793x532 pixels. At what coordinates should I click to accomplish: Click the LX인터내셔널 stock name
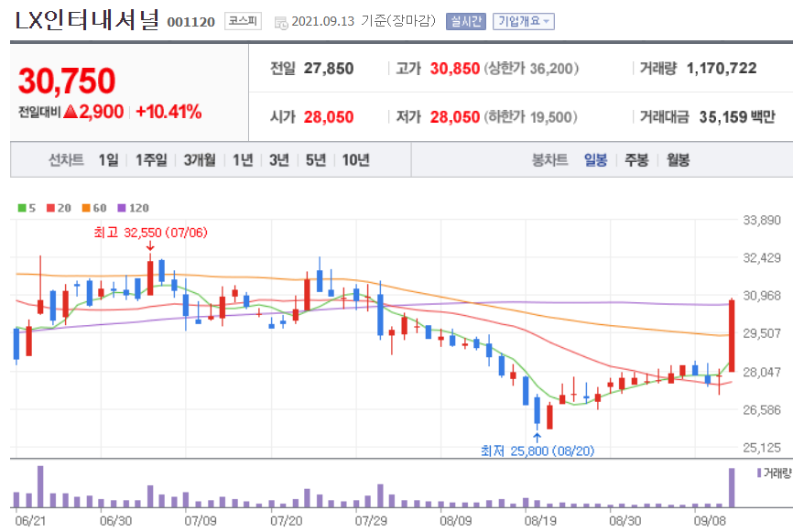tap(87, 20)
